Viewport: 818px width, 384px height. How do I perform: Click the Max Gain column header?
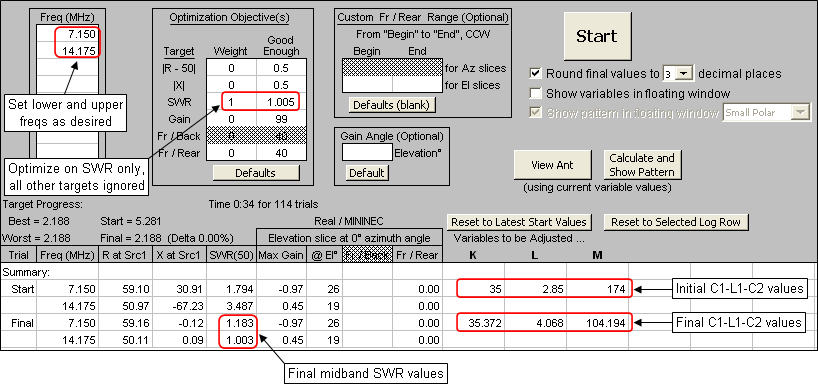[x=282, y=255]
